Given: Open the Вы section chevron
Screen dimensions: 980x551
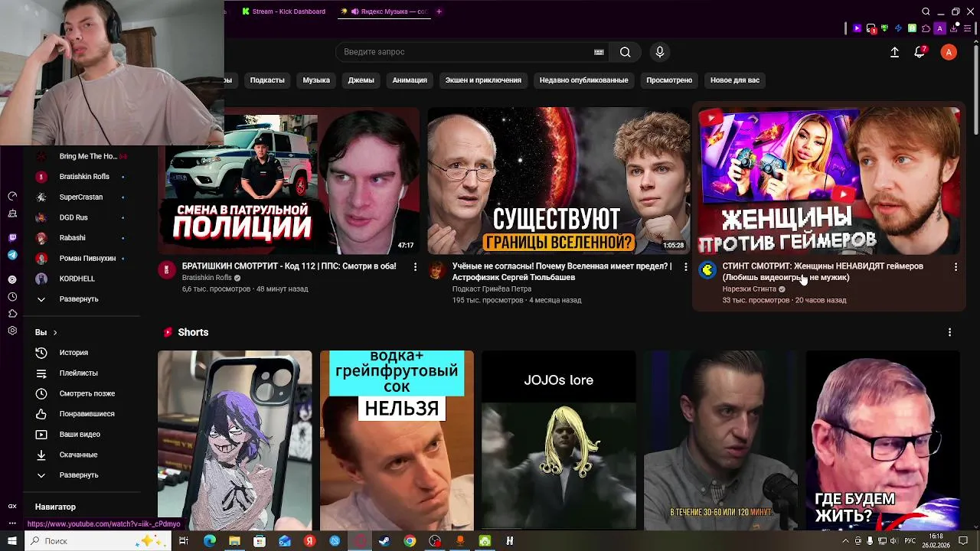Looking at the screenshot, I should click(x=55, y=333).
